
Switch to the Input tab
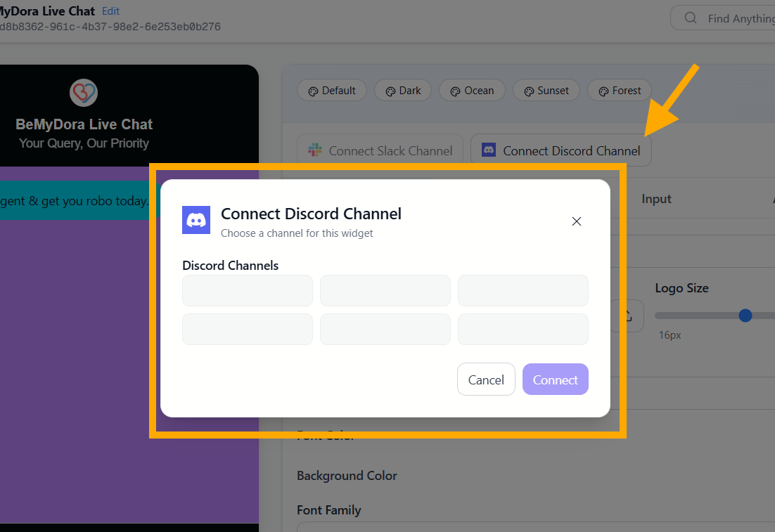[656, 200]
